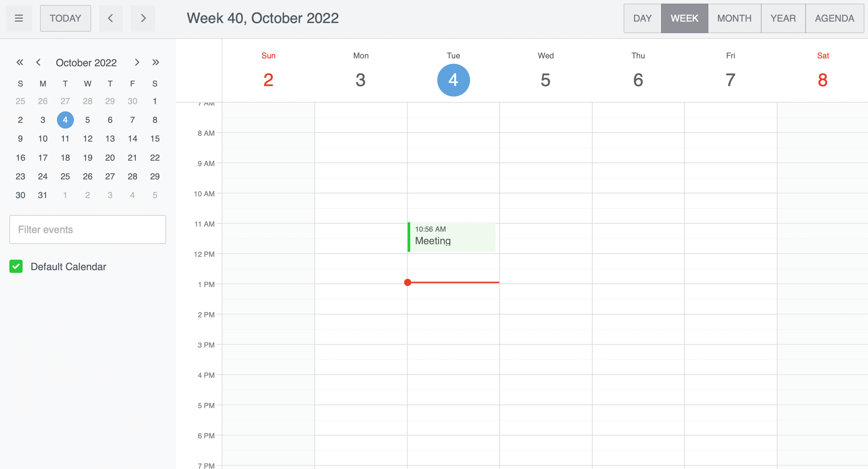Advance to the next week with the arrow

click(x=143, y=18)
